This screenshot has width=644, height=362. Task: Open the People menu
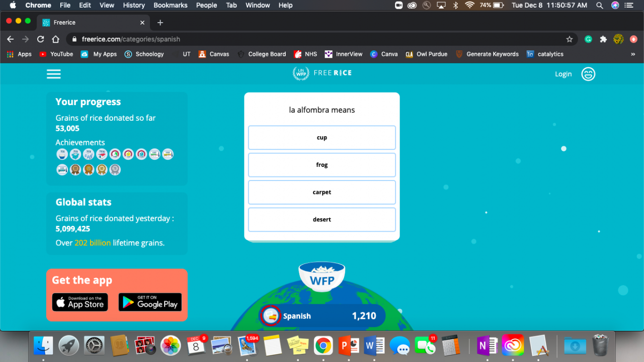coord(207,5)
